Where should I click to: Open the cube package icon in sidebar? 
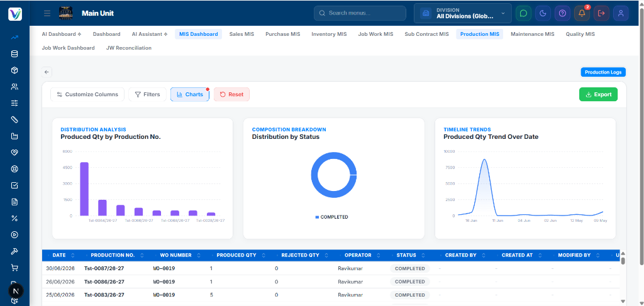coord(15,70)
